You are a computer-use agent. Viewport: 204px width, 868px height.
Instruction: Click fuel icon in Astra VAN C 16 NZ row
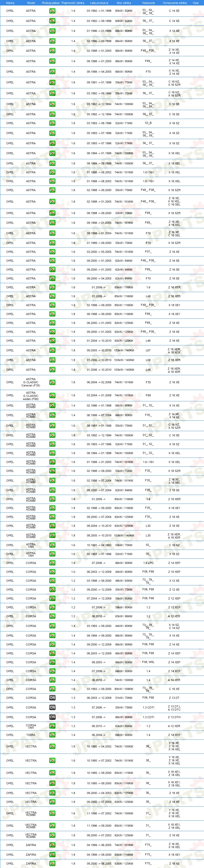click(x=52, y=545)
